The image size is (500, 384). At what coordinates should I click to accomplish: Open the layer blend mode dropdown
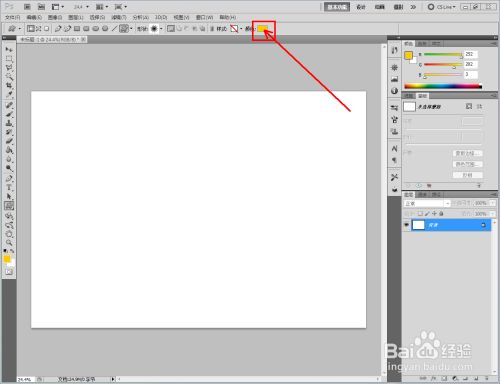click(x=427, y=203)
